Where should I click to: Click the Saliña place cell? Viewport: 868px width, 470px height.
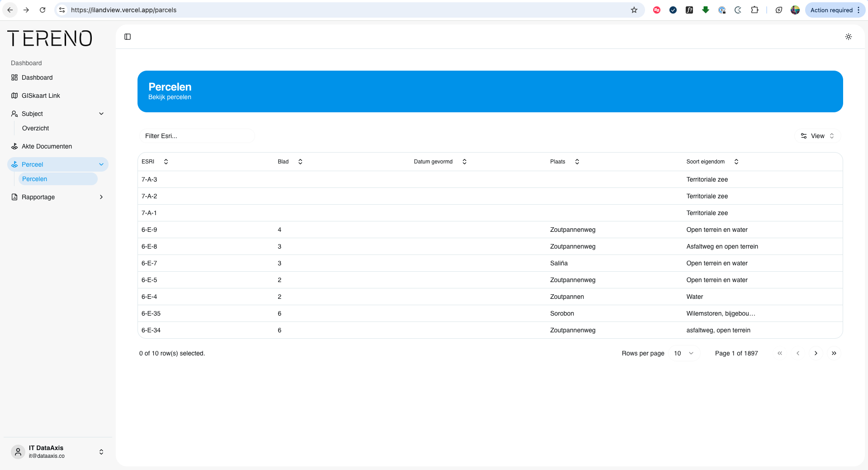559,263
